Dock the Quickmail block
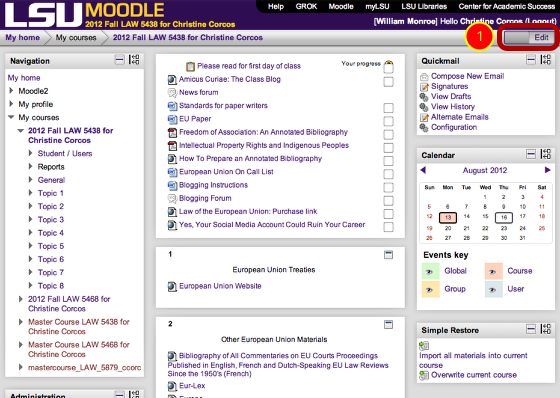The height and width of the screenshot is (398, 560). (x=546, y=60)
